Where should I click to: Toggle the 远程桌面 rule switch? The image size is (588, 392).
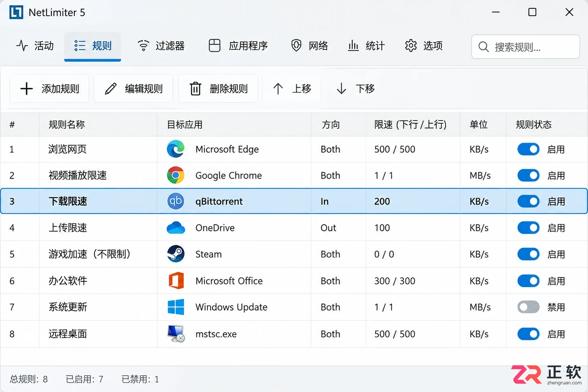point(528,334)
